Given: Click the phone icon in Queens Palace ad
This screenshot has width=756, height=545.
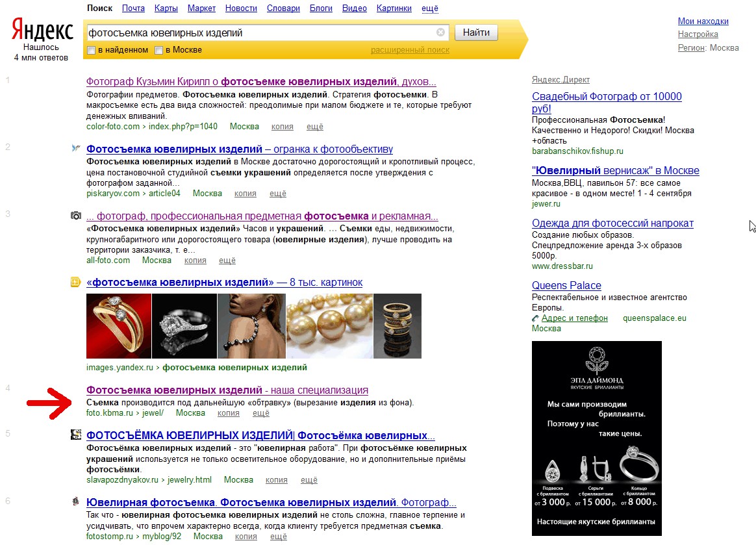Looking at the screenshot, I should [x=535, y=318].
